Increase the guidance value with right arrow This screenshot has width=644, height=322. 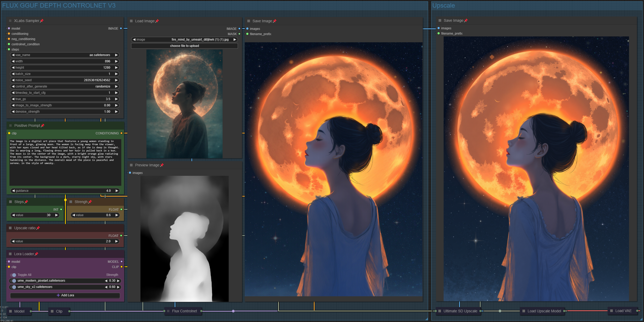click(x=117, y=191)
